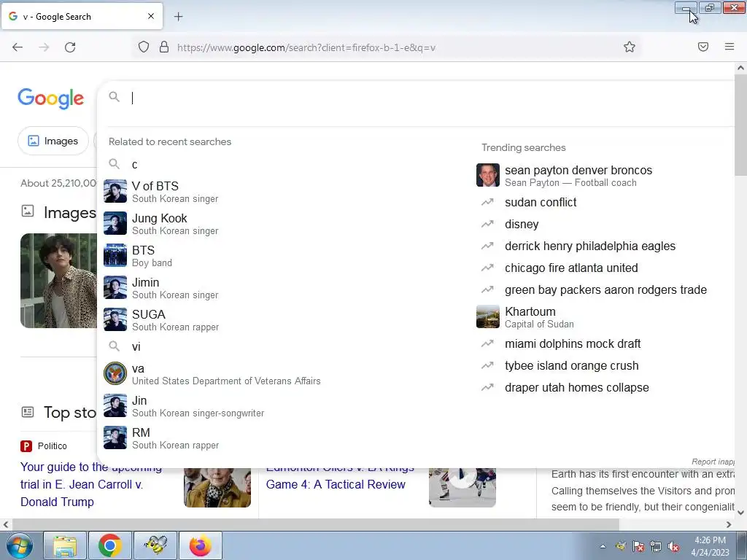Select suggestion 'BTS' boy band
This screenshot has width=747, height=560.
(286, 256)
